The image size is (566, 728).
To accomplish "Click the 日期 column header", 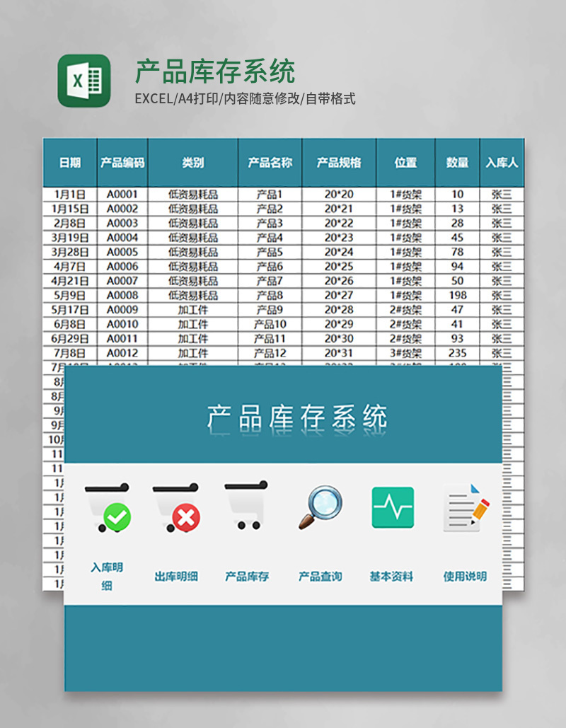I will coord(70,162).
